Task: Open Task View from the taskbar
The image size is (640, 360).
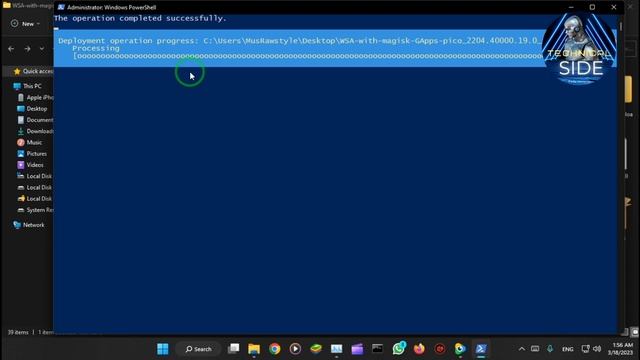Action: pos(233,349)
